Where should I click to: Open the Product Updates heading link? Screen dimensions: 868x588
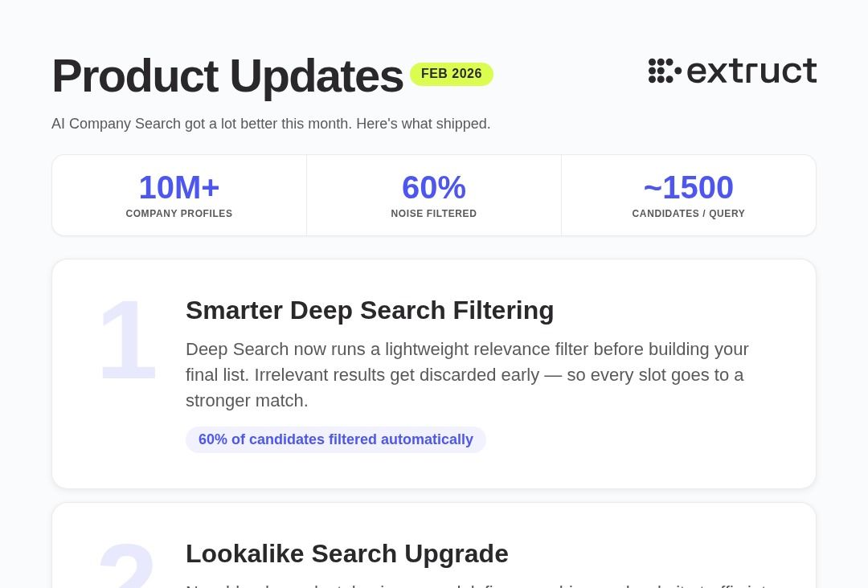(227, 76)
